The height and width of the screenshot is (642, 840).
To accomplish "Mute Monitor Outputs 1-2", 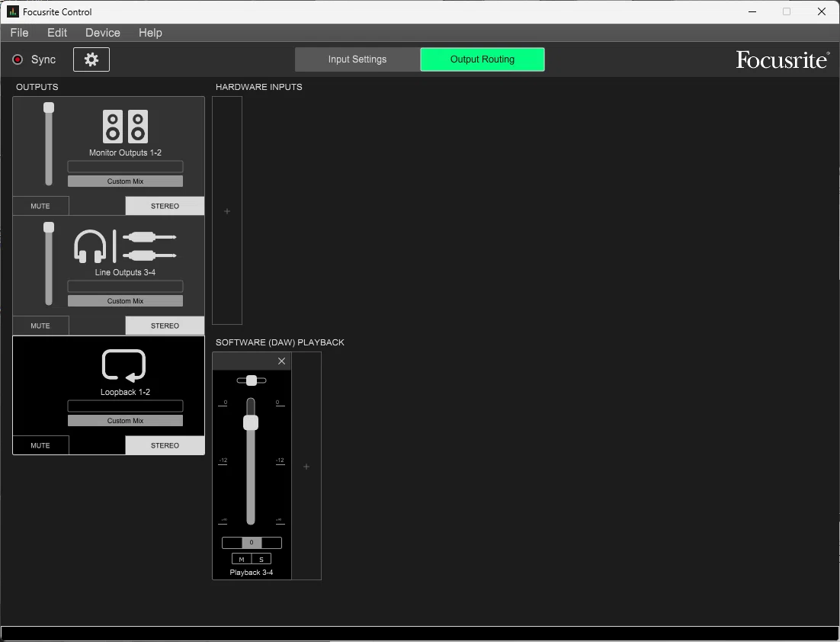I will pyautogui.click(x=40, y=206).
